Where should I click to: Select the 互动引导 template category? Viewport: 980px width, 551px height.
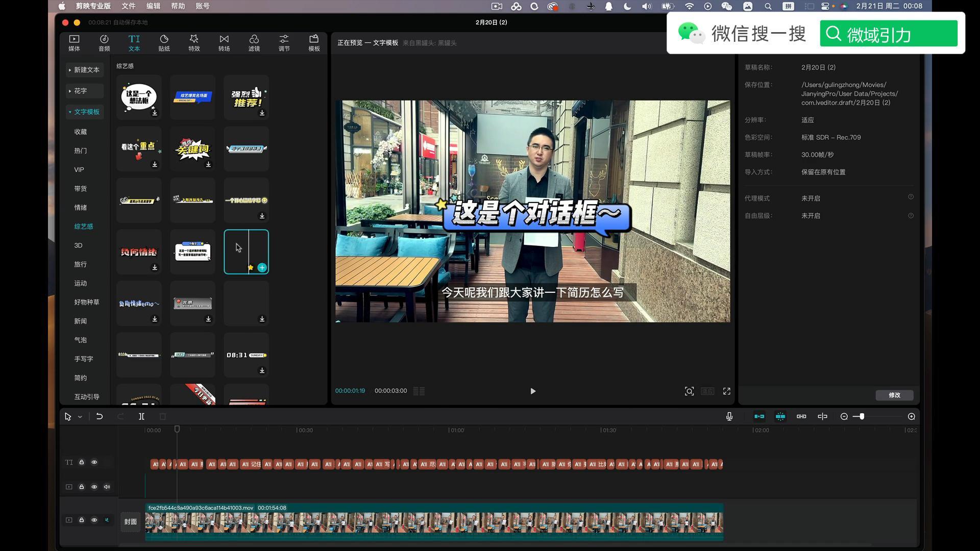(87, 396)
